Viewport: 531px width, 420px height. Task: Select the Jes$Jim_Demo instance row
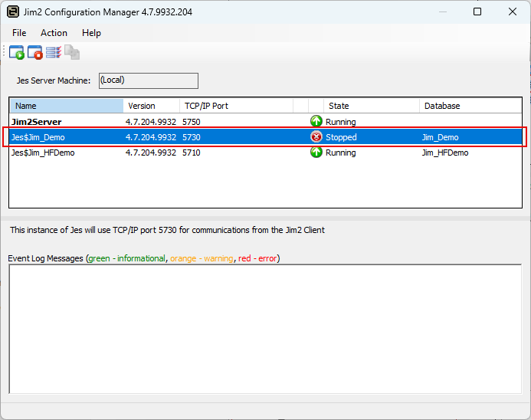[266, 137]
